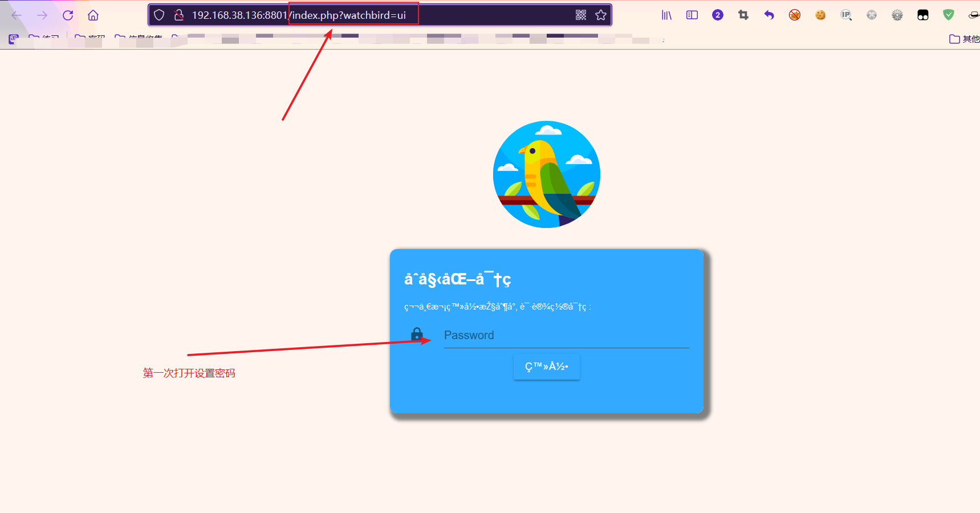Start the screenshot crop tool
This screenshot has height=513, width=980.
click(743, 15)
